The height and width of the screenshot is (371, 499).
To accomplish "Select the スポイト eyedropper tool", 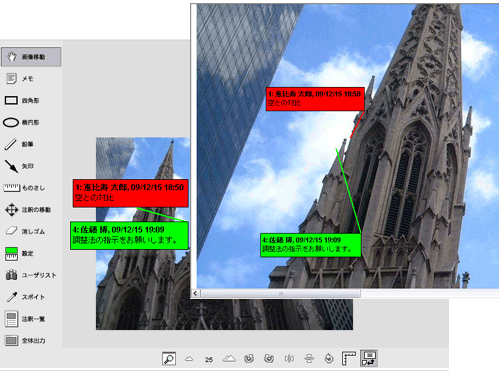I will coord(25,297).
